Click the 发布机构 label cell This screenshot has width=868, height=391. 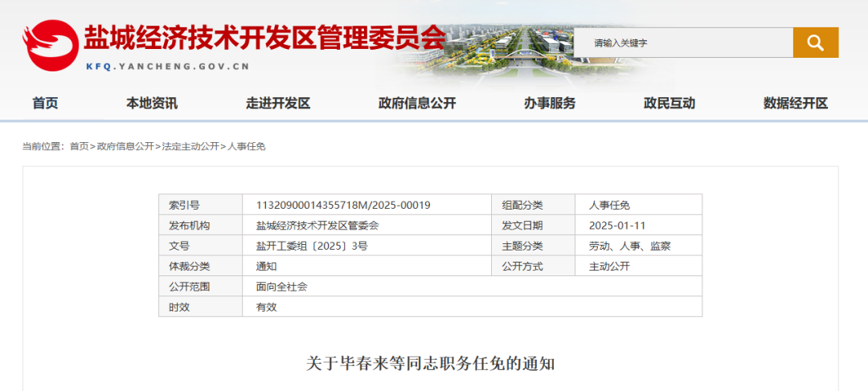pyautogui.click(x=200, y=225)
